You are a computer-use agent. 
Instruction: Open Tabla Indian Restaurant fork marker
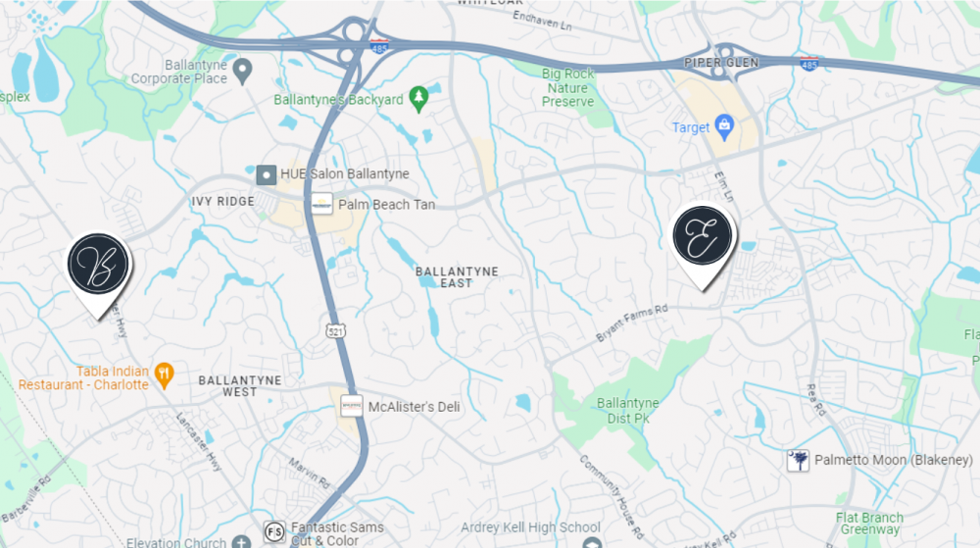point(164,375)
